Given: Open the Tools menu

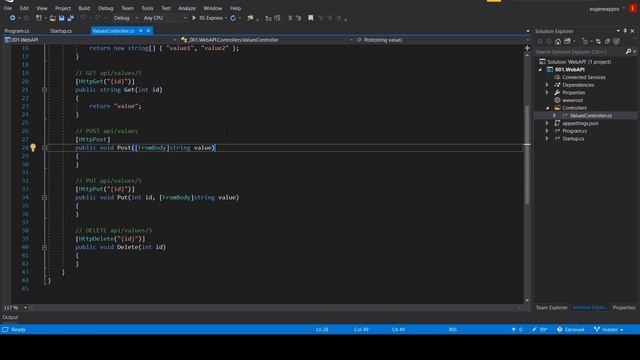Looking at the screenshot, I should click(147, 8).
